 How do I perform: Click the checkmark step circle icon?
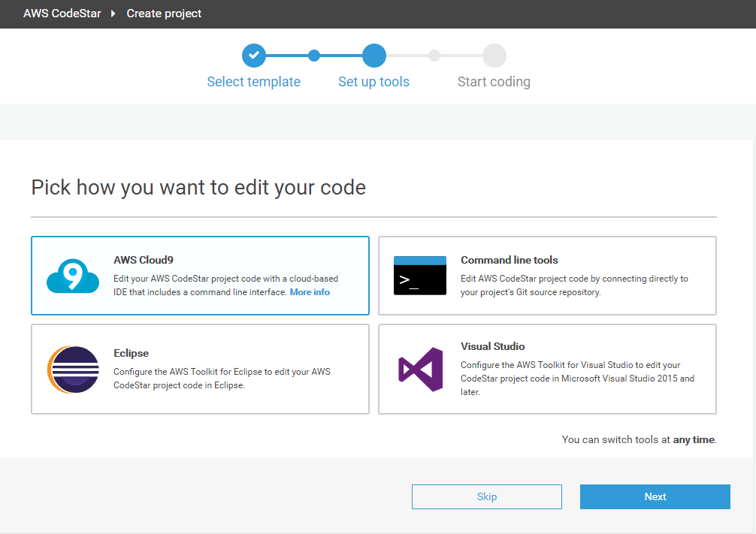(x=254, y=55)
